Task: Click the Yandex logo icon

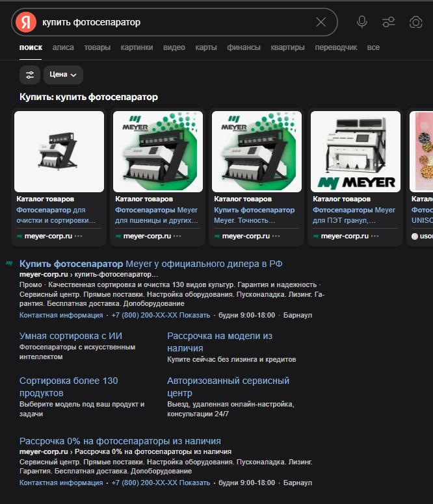Action: 26,22
